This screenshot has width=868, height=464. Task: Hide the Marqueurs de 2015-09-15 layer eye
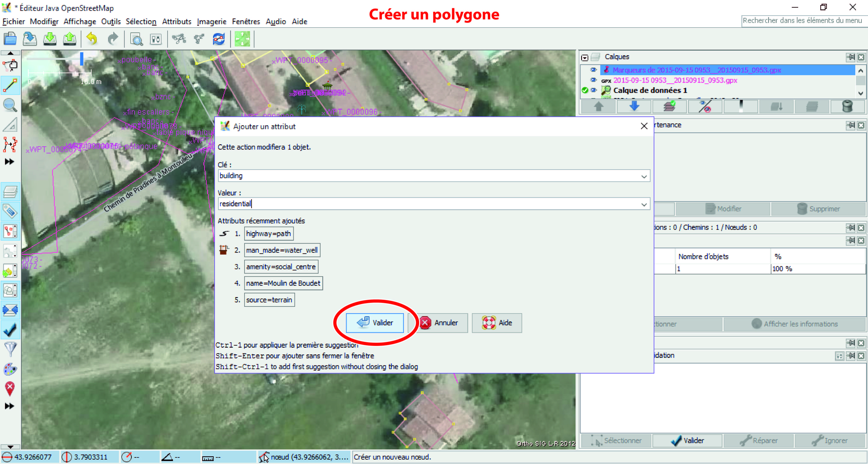pos(593,70)
